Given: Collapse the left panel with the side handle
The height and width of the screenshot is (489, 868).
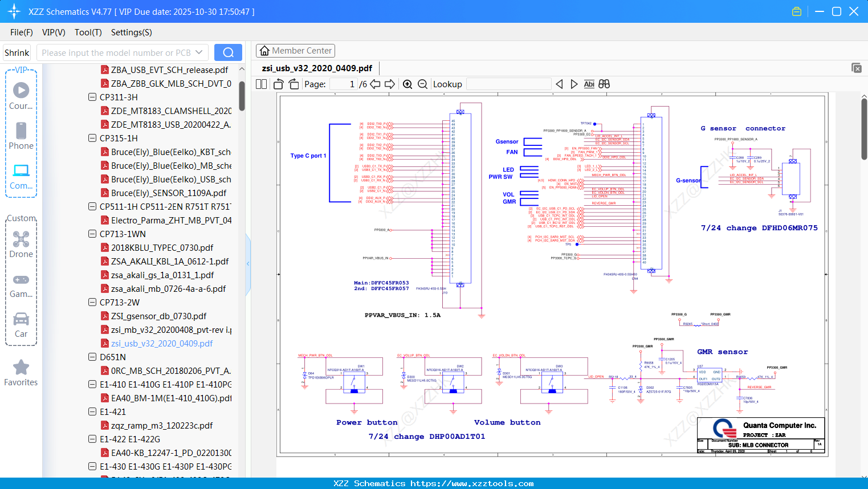Looking at the screenshot, I should pyautogui.click(x=248, y=264).
